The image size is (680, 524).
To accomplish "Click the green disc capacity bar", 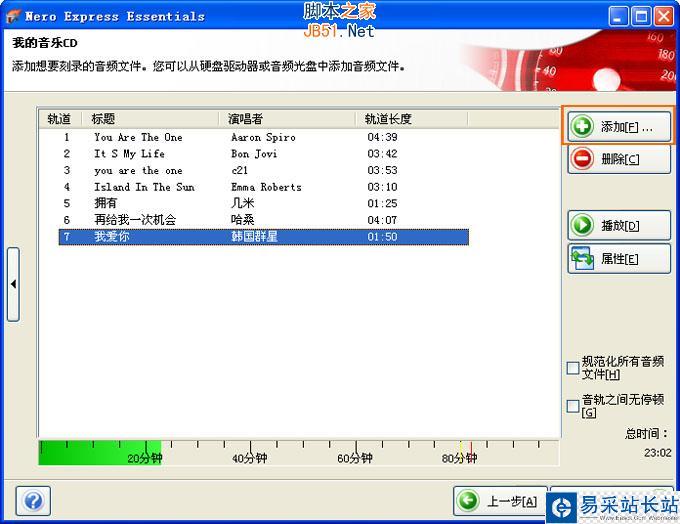I will pos(100,453).
